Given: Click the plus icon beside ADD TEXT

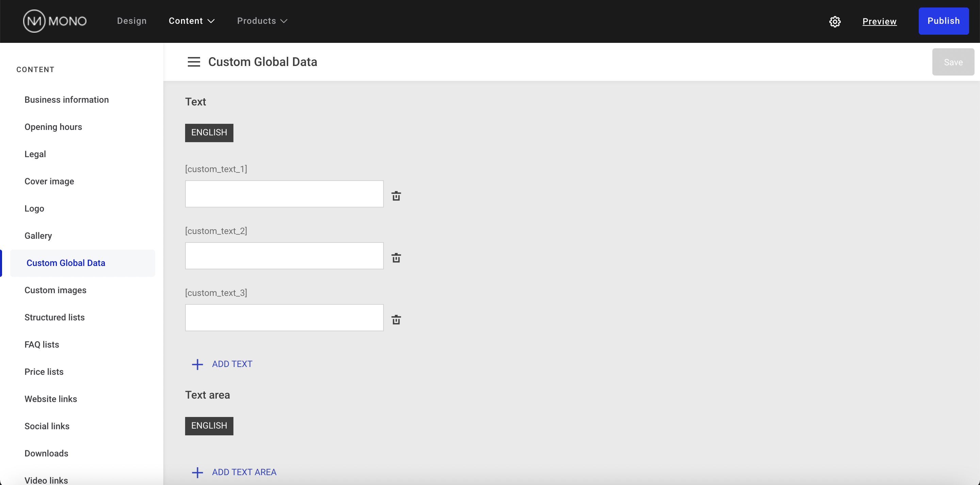Looking at the screenshot, I should tap(197, 364).
